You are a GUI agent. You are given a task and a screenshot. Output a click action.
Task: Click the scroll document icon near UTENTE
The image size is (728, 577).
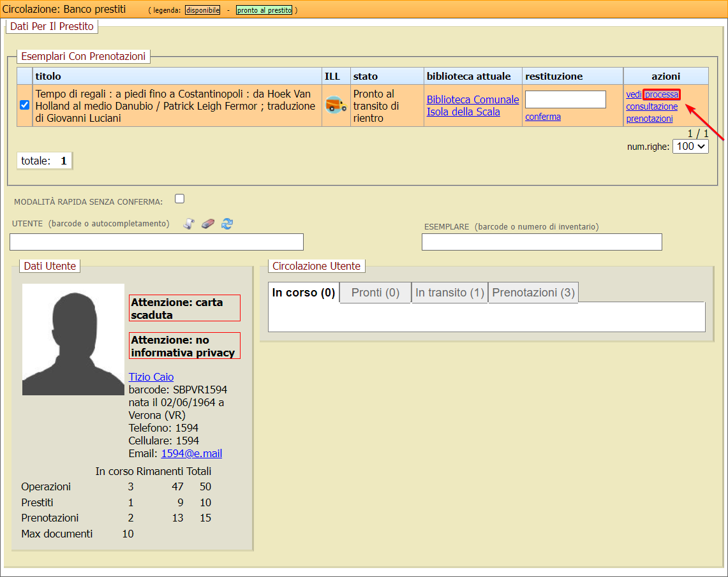click(189, 224)
